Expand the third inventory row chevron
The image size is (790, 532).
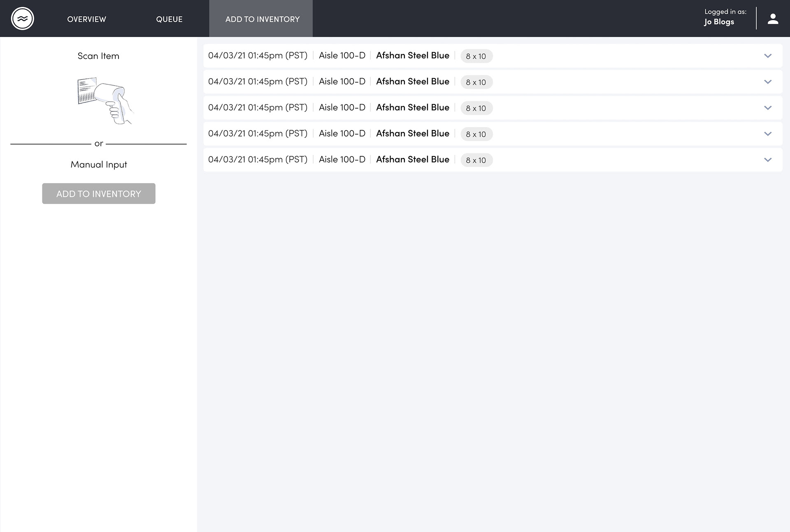click(x=768, y=108)
